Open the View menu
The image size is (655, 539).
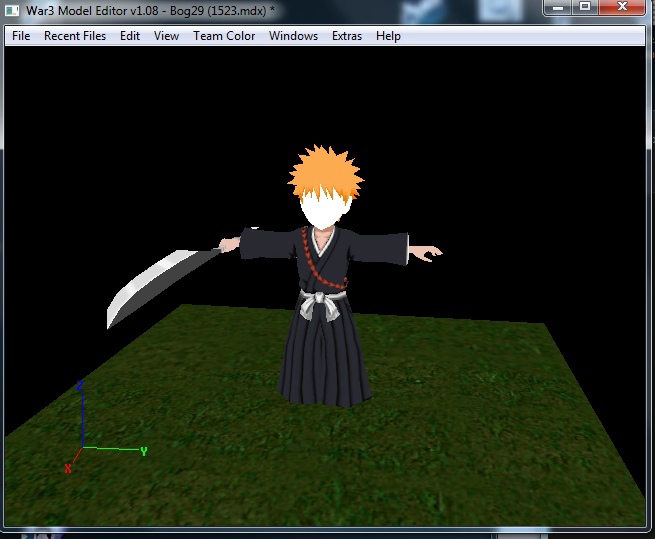pyautogui.click(x=166, y=36)
